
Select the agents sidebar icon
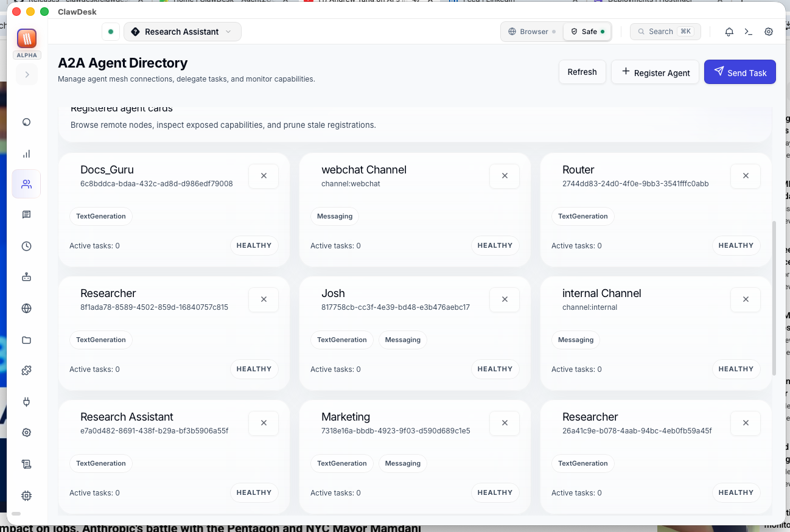26,184
